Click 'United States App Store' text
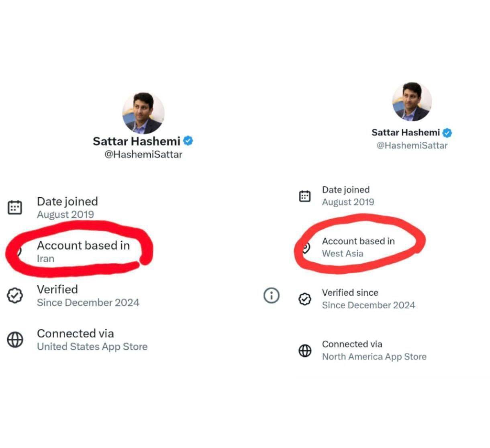Screen dimensions: 490x448 pos(92,347)
